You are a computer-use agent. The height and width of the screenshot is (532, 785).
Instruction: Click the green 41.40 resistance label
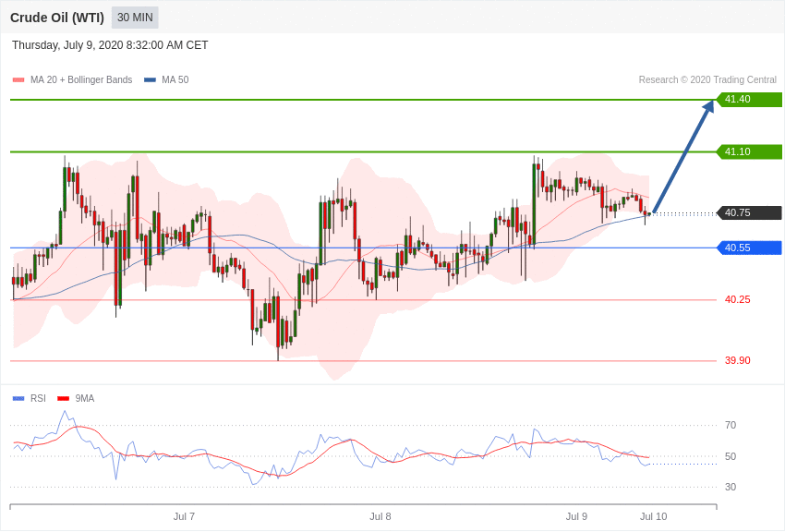[x=749, y=99]
